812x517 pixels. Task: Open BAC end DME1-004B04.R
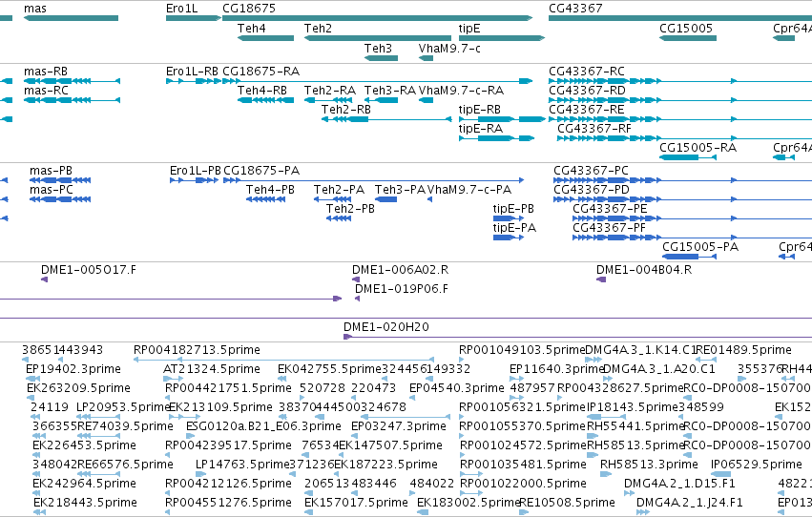601,279
